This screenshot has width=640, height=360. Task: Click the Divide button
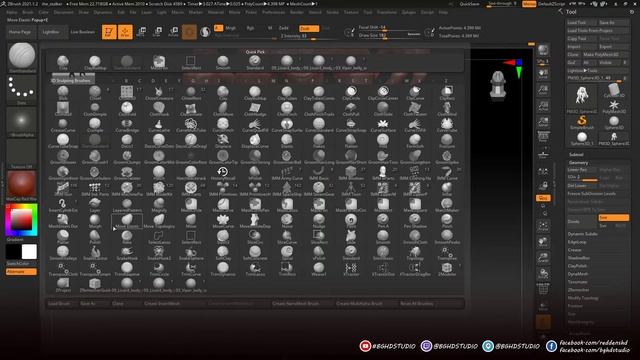(582, 222)
